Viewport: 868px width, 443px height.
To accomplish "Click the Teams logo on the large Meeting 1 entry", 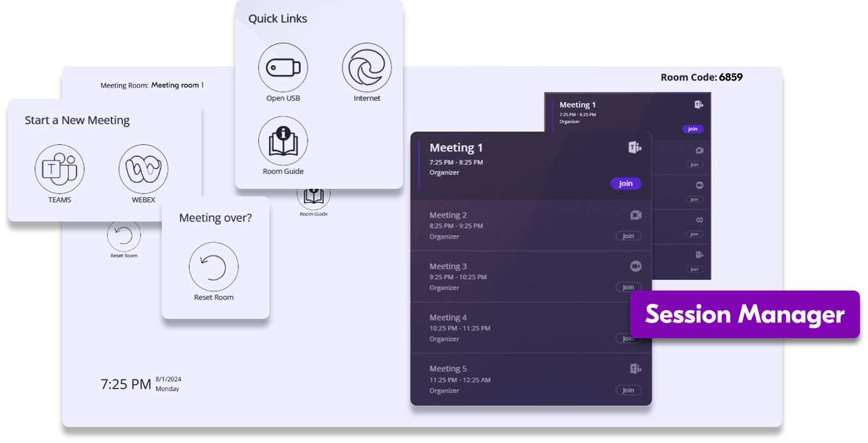I will [x=634, y=148].
